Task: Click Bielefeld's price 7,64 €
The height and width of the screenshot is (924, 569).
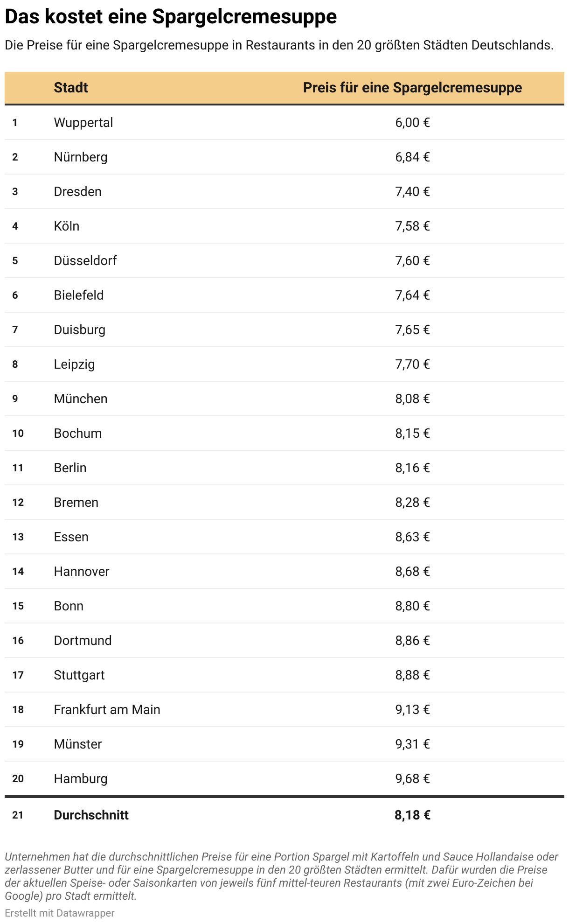Action: pos(412,295)
